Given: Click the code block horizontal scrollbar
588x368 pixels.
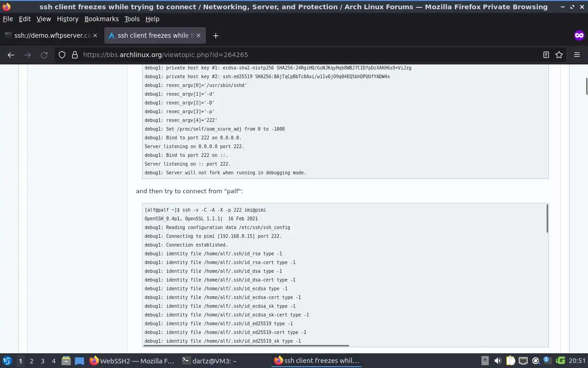Looking at the screenshot, I should (246, 345).
